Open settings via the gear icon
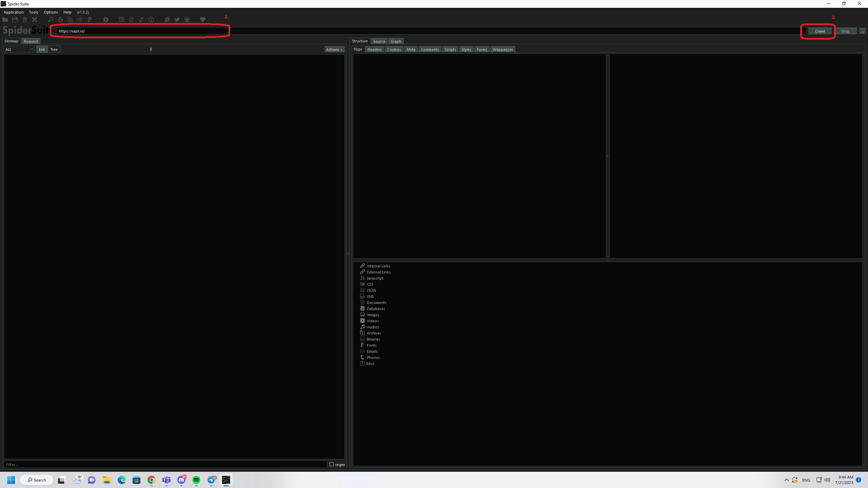Viewport: 868px width, 488px height. click(x=106, y=20)
